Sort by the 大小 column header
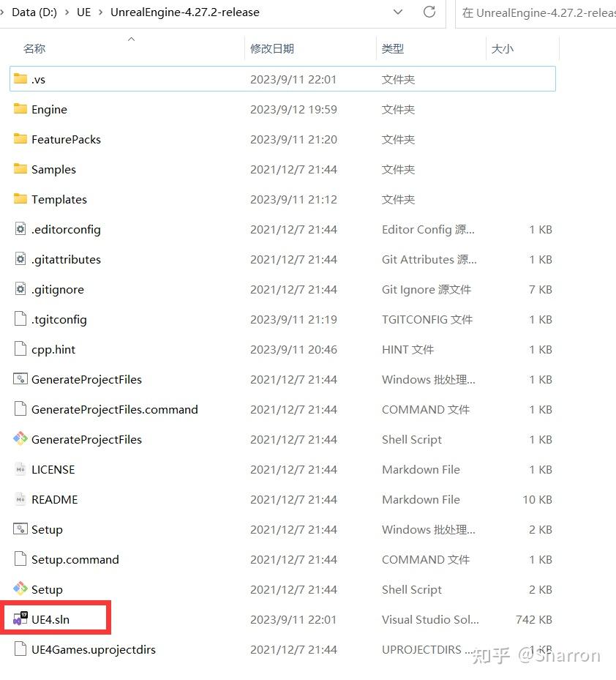This screenshot has width=616, height=680. coord(503,48)
